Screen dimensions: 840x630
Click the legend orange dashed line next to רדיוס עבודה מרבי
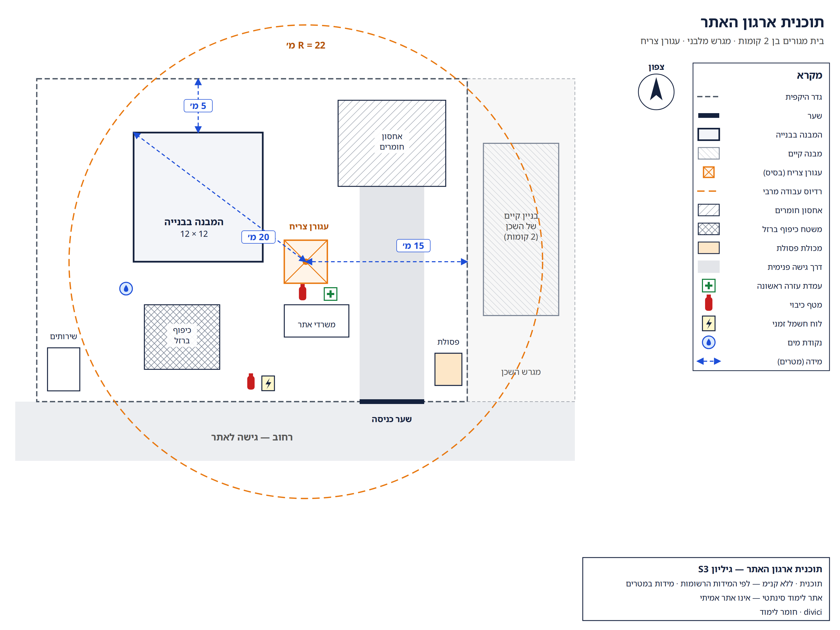(x=707, y=191)
